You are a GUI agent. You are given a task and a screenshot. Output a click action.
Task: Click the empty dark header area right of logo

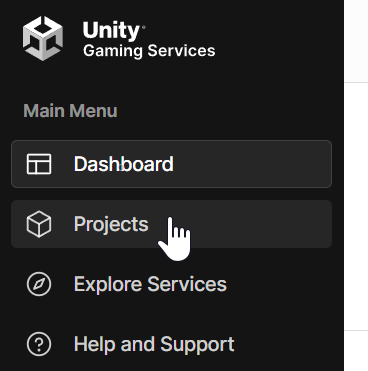coord(280,38)
